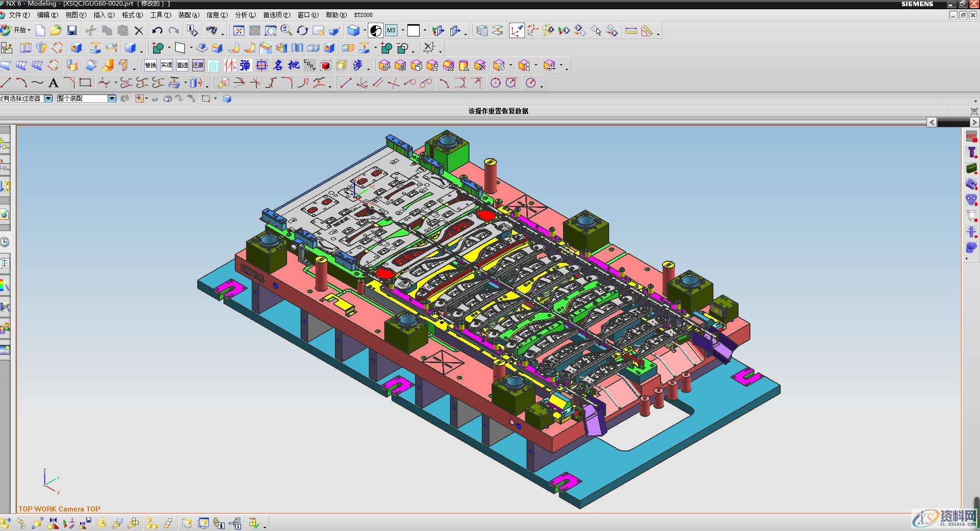The height and width of the screenshot is (531, 980).
Task: Open the selection filter type dropdown
Action: (48, 98)
